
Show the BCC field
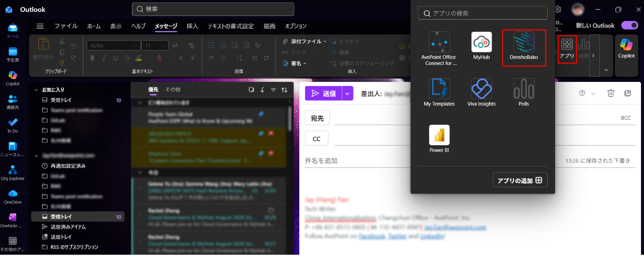(x=626, y=118)
